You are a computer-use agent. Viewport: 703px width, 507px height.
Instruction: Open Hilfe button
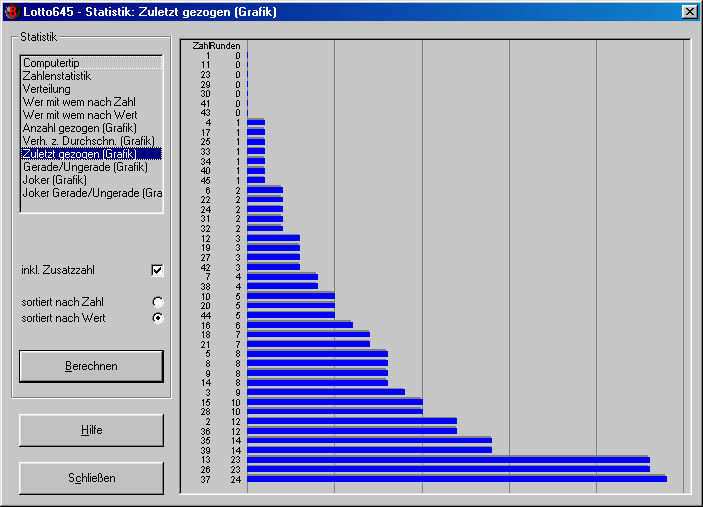pos(91,430)
